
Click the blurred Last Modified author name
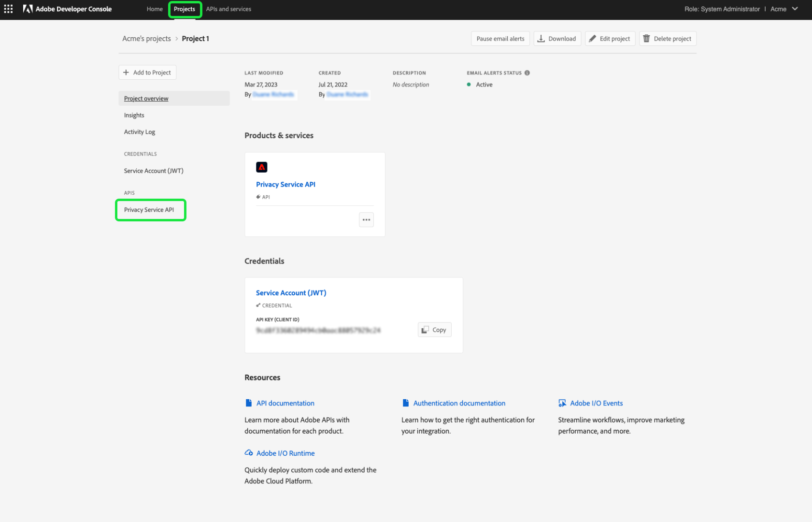(273, 94)
